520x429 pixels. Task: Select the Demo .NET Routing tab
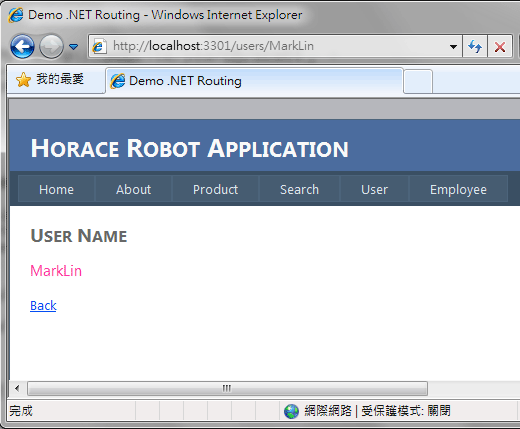254,81
